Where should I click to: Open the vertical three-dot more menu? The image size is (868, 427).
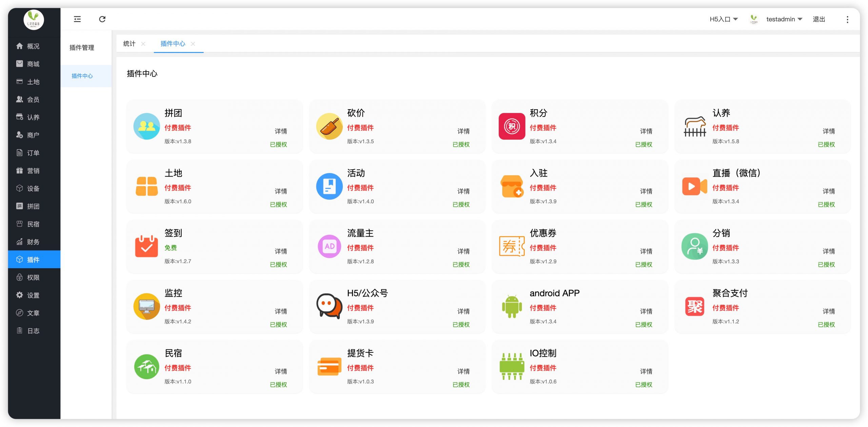click(x=847, y=19)
